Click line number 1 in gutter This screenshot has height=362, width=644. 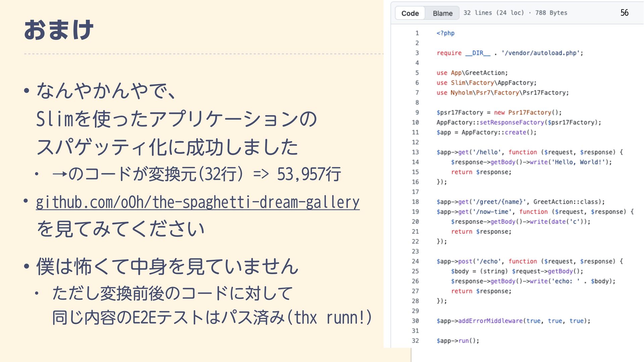click(417, 33)
